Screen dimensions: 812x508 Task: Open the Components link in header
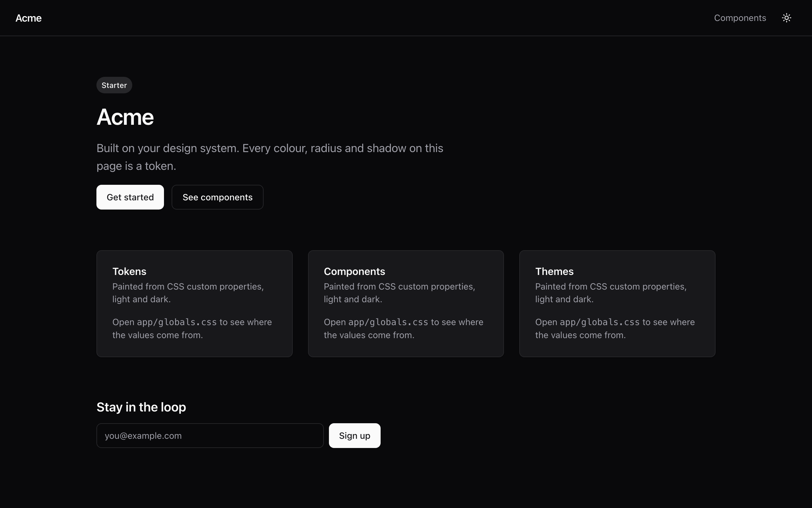tap(740, 18)
